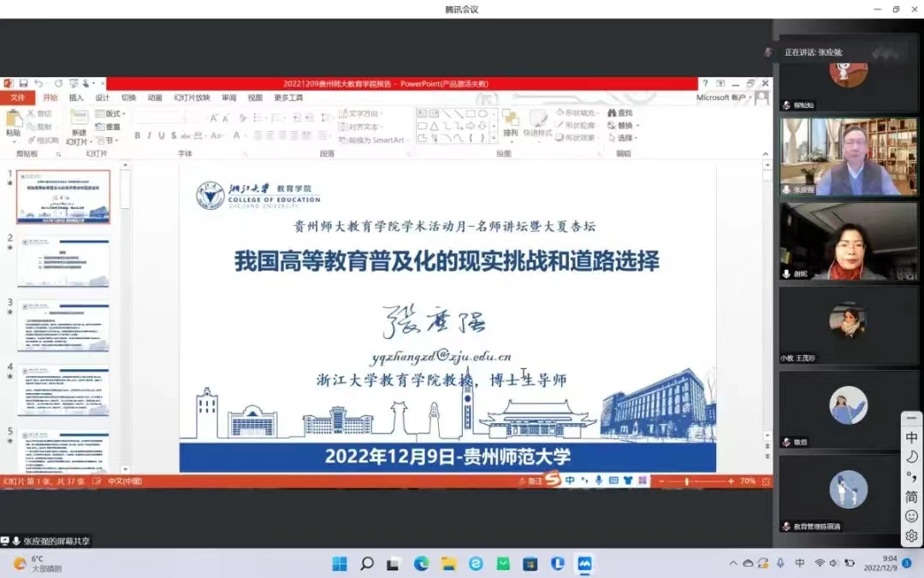Select the triangle shape in shapes gallery

pyautogui.click(x=434, y=126)
